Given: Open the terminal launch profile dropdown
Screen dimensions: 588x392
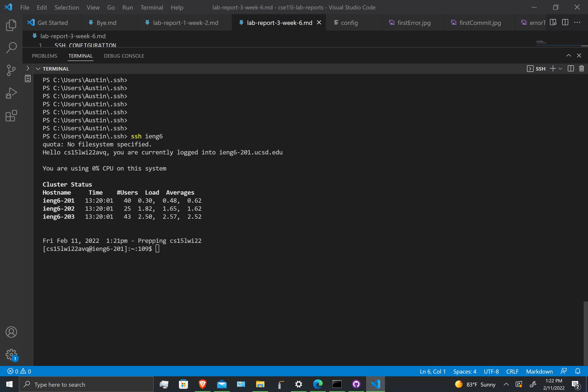Looking at the screenshot, I should [560, 68].
